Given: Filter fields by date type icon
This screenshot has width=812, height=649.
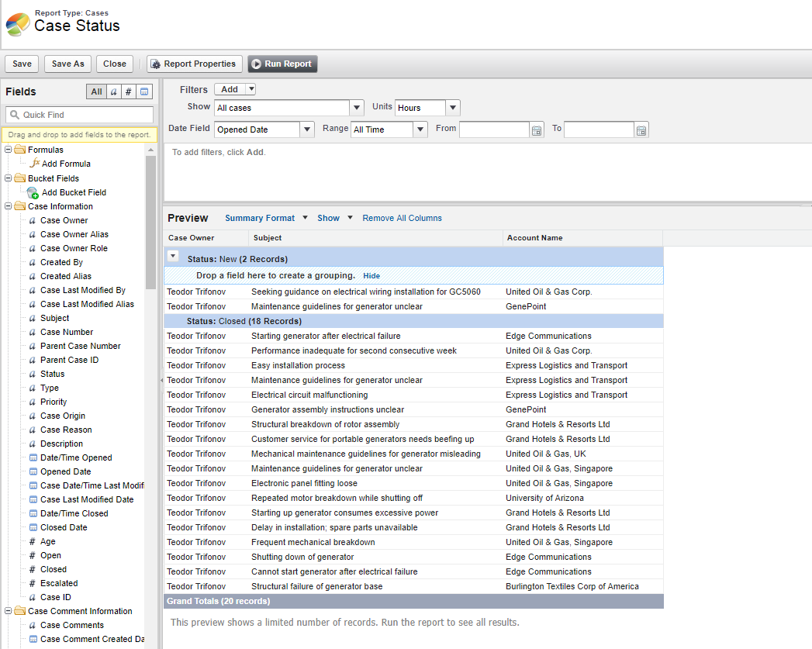Looking at the screenshot, I should 145,91.
